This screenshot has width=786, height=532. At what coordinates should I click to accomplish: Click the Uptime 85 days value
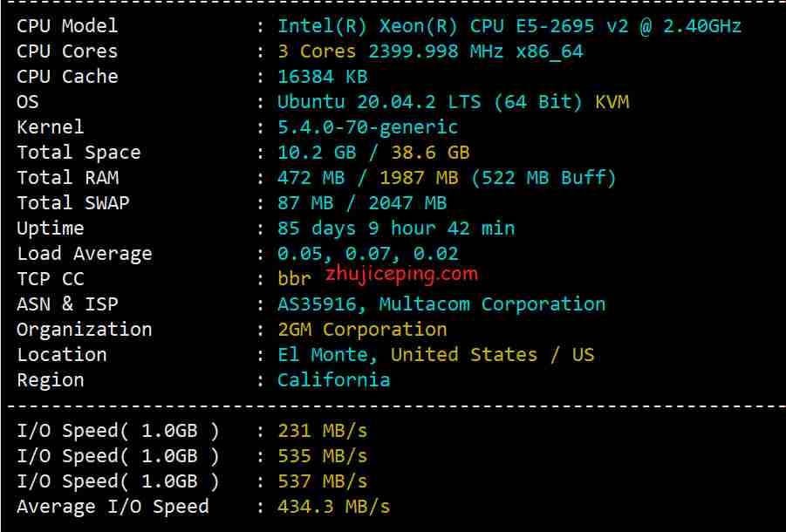[396, 228]
